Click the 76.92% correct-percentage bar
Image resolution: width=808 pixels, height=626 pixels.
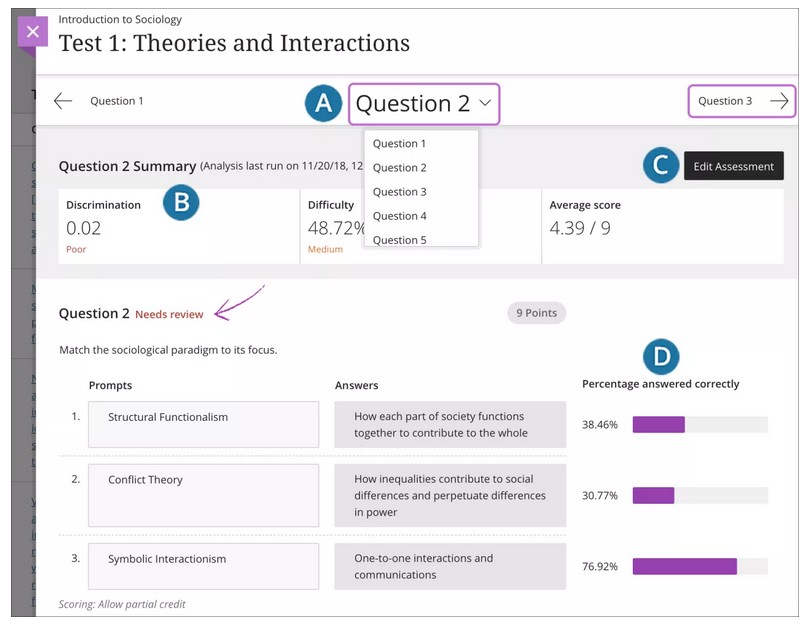700,567
